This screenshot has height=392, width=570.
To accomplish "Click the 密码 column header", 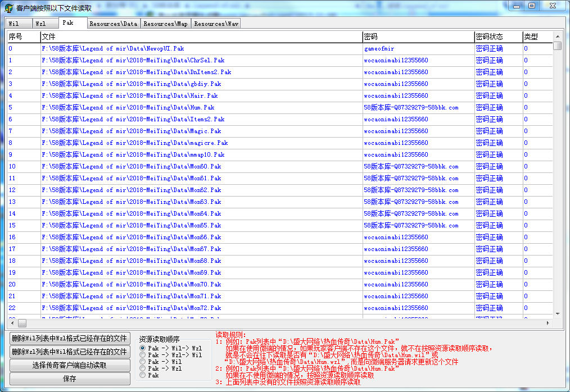I will click(x=418, y=37).
